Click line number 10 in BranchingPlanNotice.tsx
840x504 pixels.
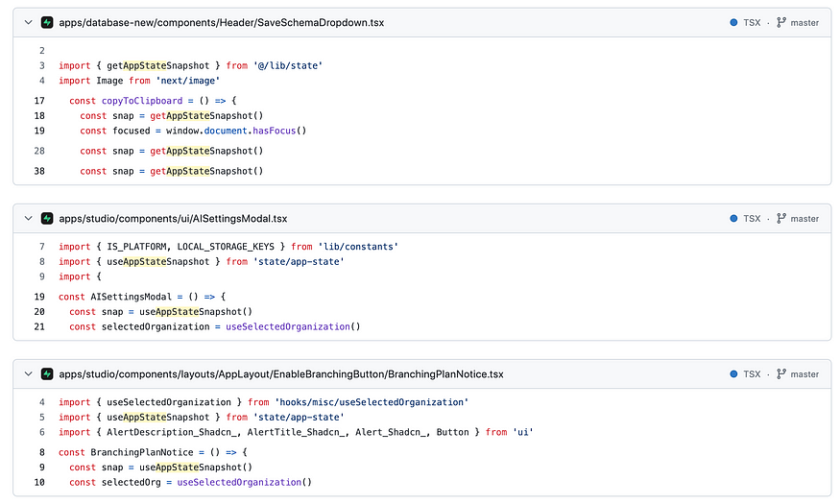(39, 483)
